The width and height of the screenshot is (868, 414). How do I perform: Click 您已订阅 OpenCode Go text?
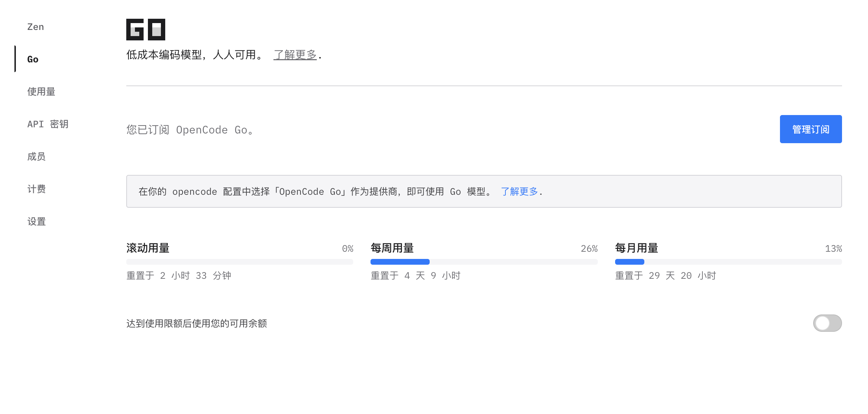pyautogui.click(x=190, y=130)
